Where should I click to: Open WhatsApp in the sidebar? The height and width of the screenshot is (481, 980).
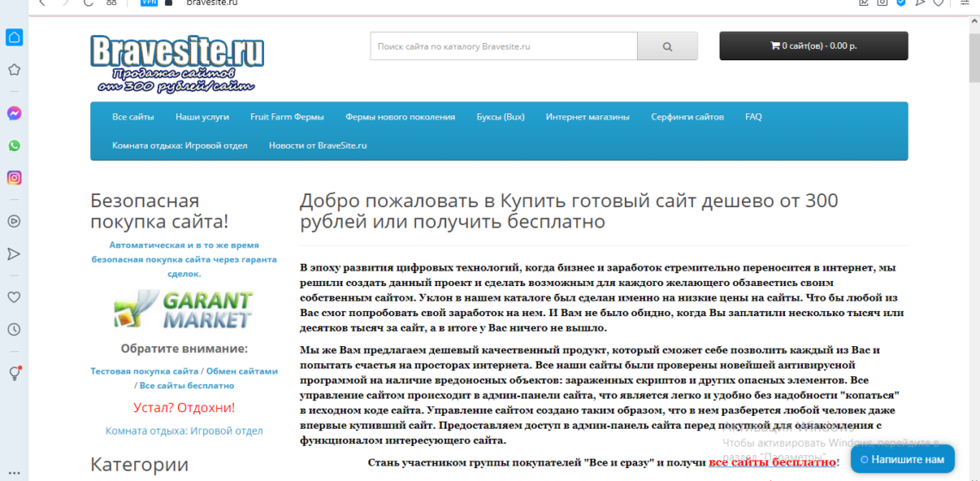[14, 146]
